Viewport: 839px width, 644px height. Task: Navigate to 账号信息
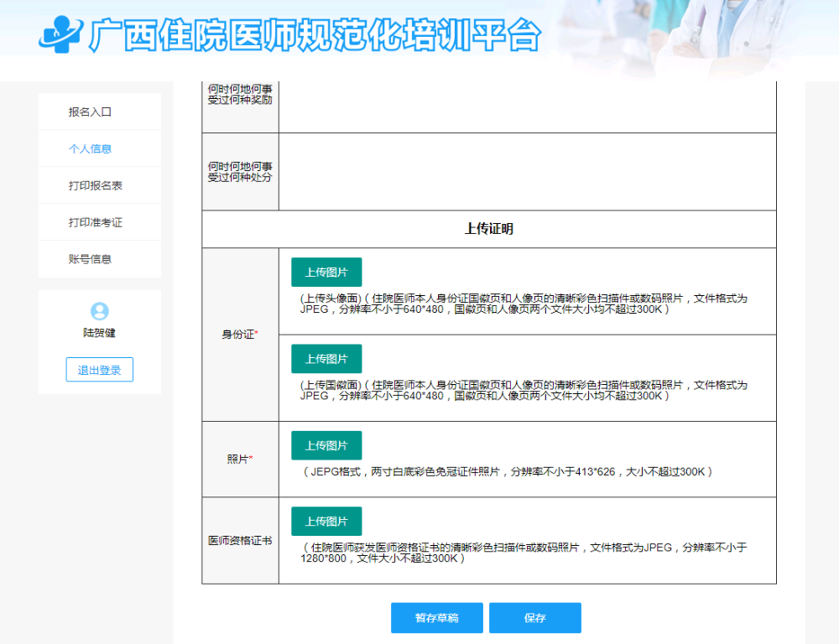[91, 259]
